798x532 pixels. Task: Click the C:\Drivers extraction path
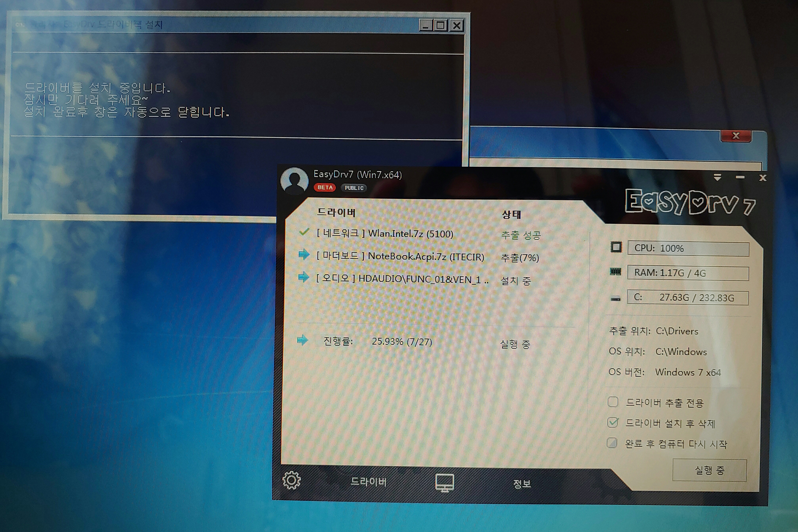(677, 331)
